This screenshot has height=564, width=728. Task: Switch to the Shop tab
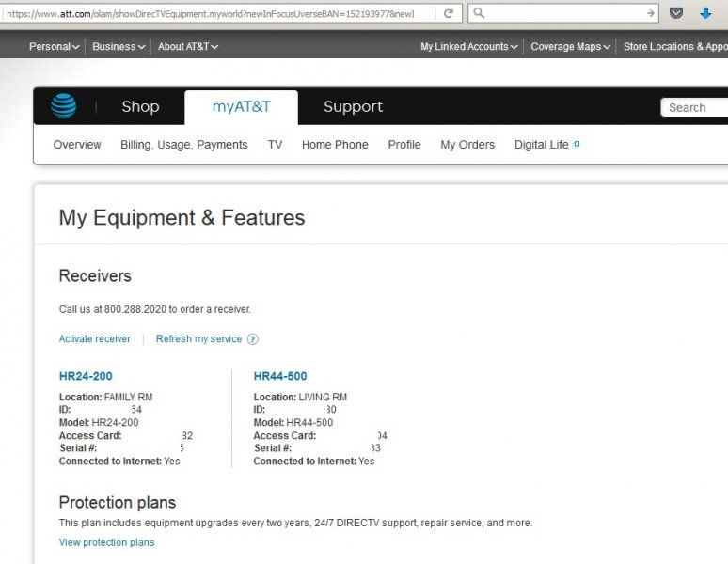point(140,107)
